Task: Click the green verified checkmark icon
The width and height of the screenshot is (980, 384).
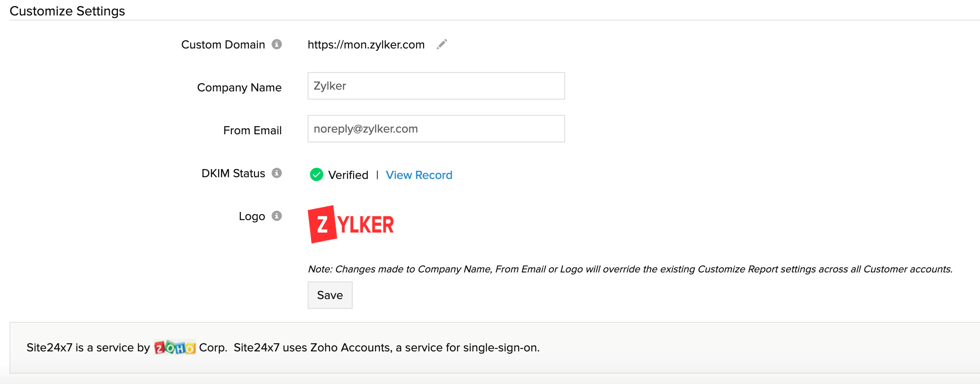Action: point(317,175)
